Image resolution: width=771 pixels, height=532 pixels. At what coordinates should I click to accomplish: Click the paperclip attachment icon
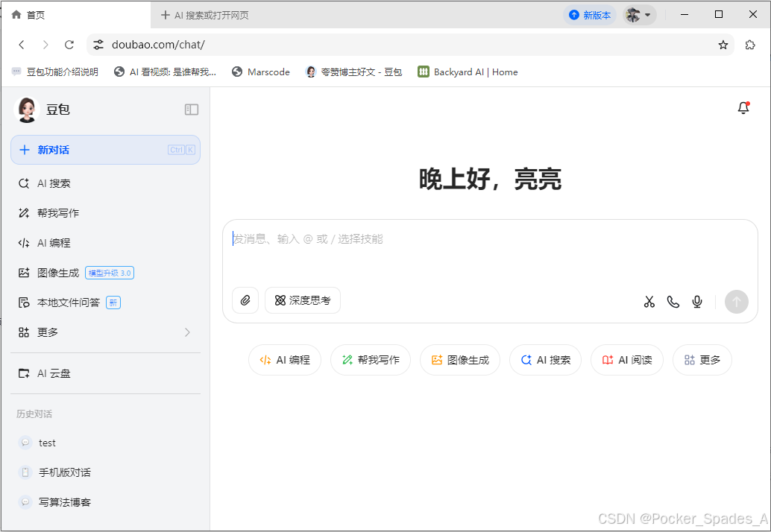[245, 300]
